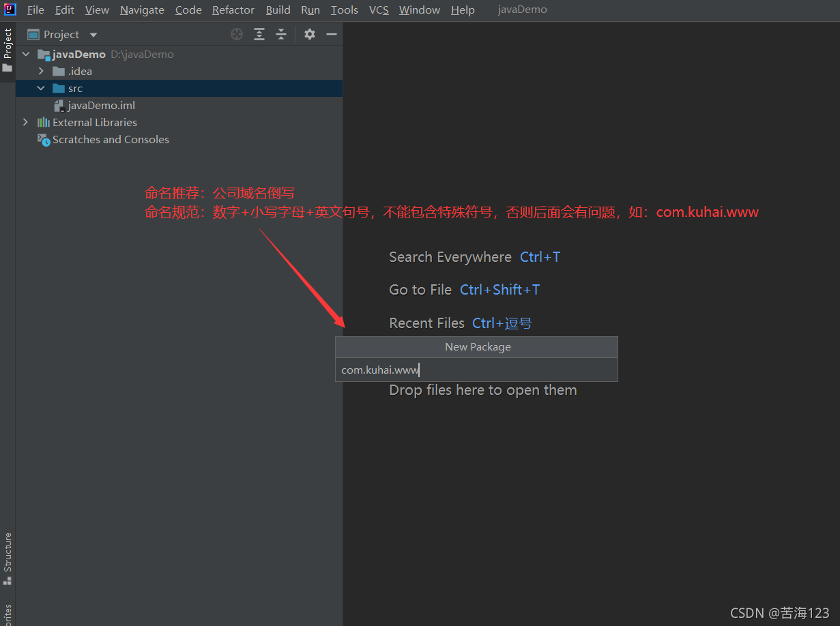Image resolution: width=840 pixels, height=626 pixels.
Task: Click the javaDemo.iml file icon
Action: [59, 106]
